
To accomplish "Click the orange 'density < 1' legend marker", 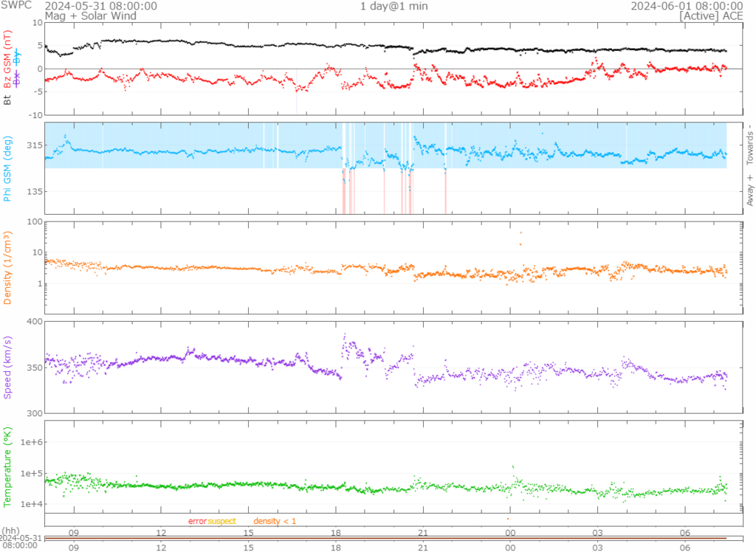I will (x=275, y=522).
